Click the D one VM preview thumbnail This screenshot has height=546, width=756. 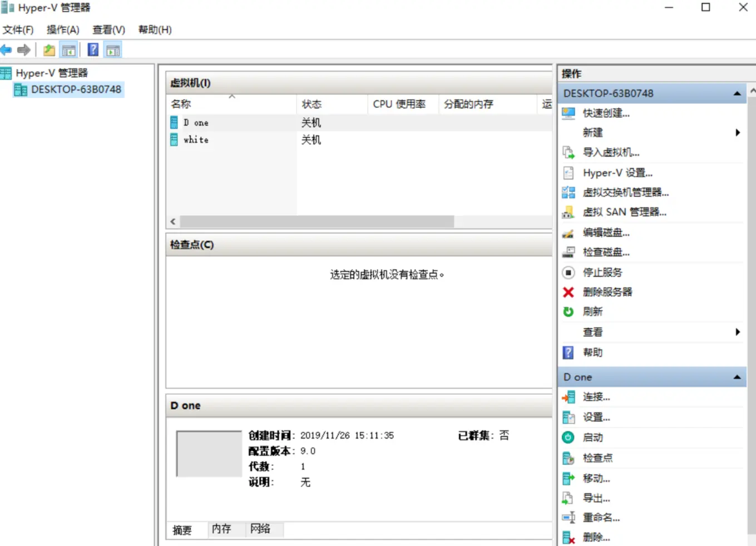point(209,454)
